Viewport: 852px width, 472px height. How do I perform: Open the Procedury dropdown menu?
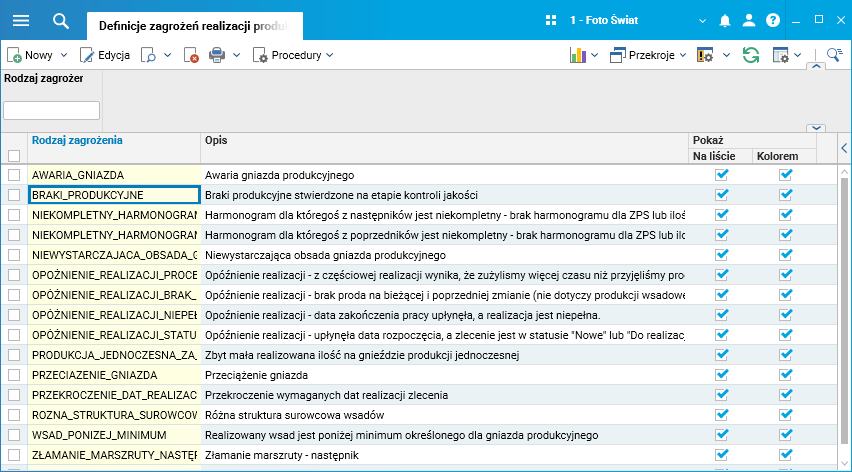point(294,55)
